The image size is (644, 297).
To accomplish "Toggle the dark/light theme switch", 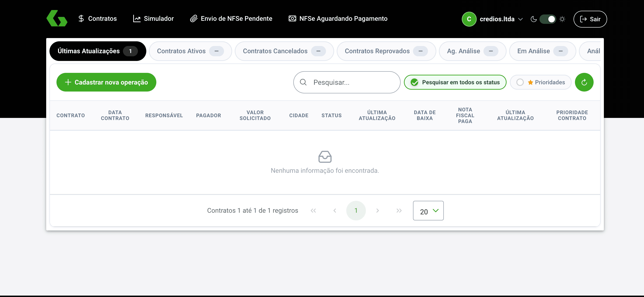I will (548, 19).
